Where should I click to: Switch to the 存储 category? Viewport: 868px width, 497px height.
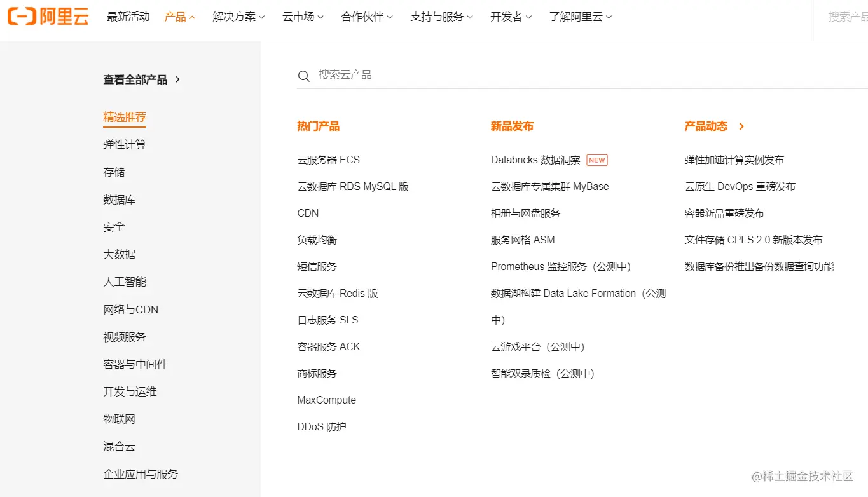[114, 172]
